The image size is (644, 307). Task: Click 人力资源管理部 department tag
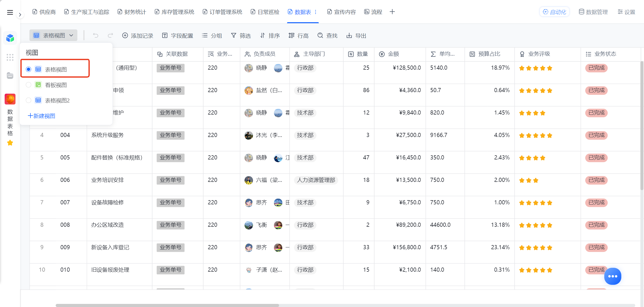tap(316, 180)
